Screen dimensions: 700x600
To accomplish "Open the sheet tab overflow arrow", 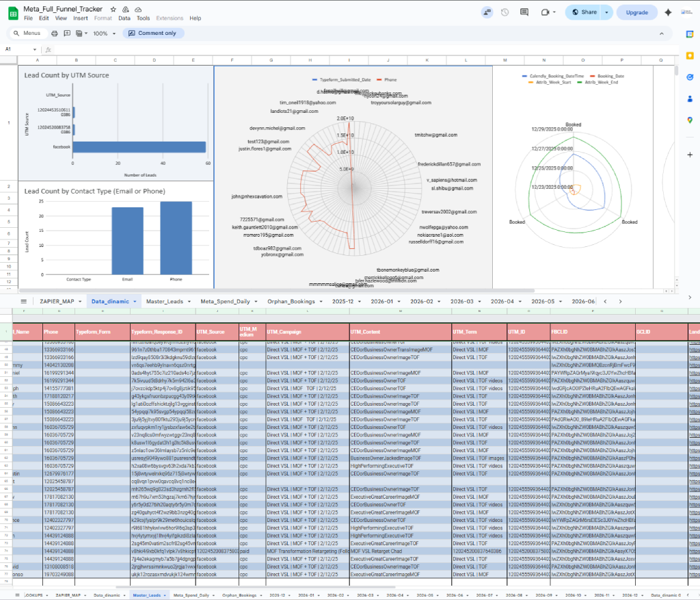I will coord(621,300).
